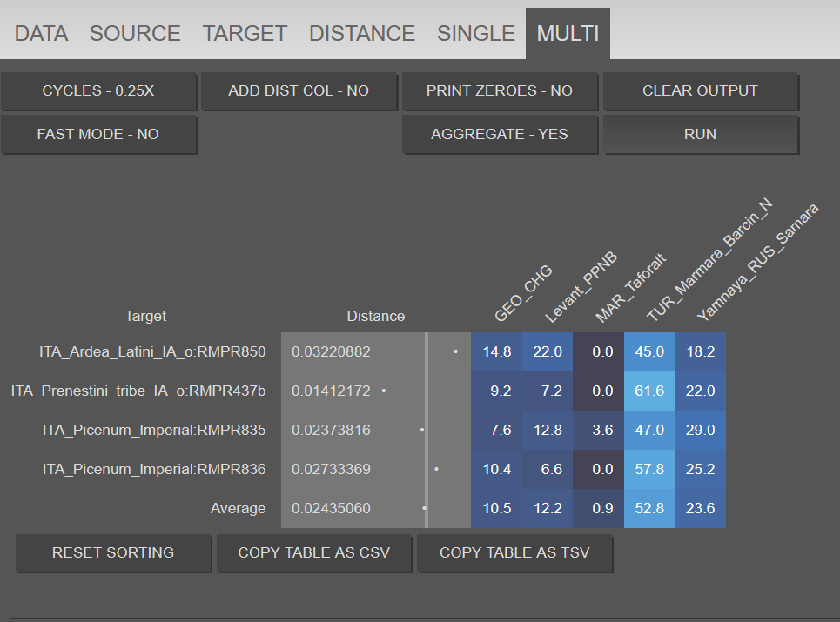Click RESET SORTING button
Viewport: 840px width, 622px height.
click(x=113, y=553)
